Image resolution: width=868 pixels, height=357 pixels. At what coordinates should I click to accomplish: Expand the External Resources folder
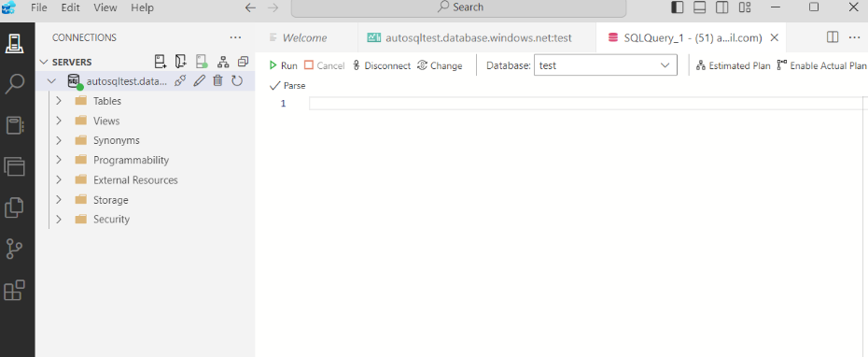click(x=59, y=179)
